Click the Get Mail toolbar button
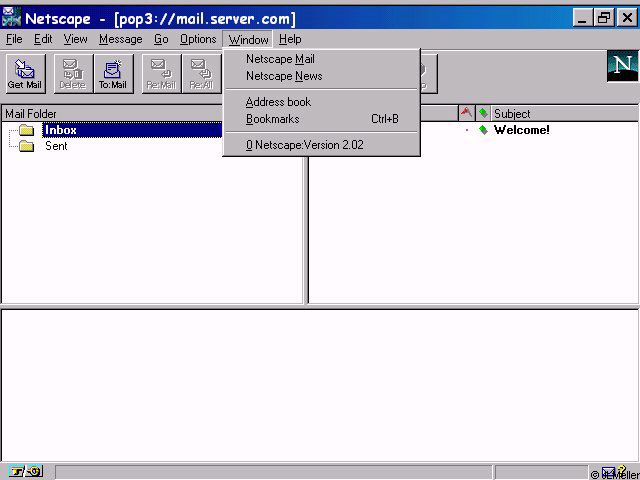 click(x=25, y=74)
